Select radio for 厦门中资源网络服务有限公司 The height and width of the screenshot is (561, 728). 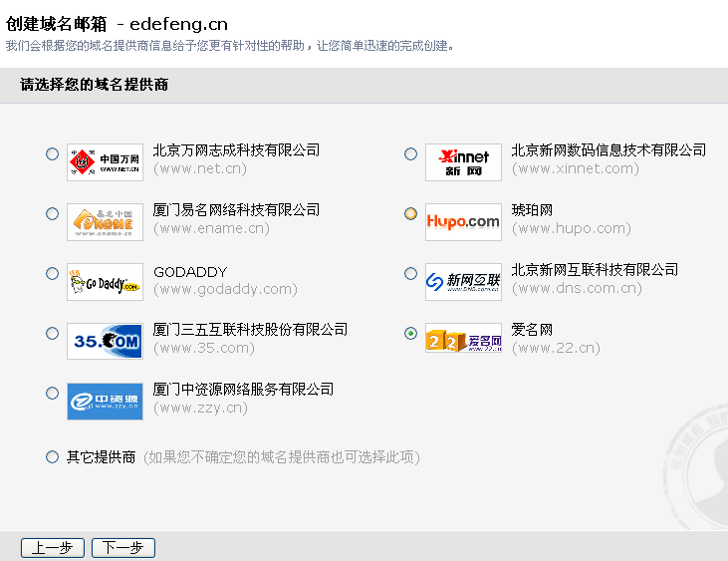coord(52,393)
